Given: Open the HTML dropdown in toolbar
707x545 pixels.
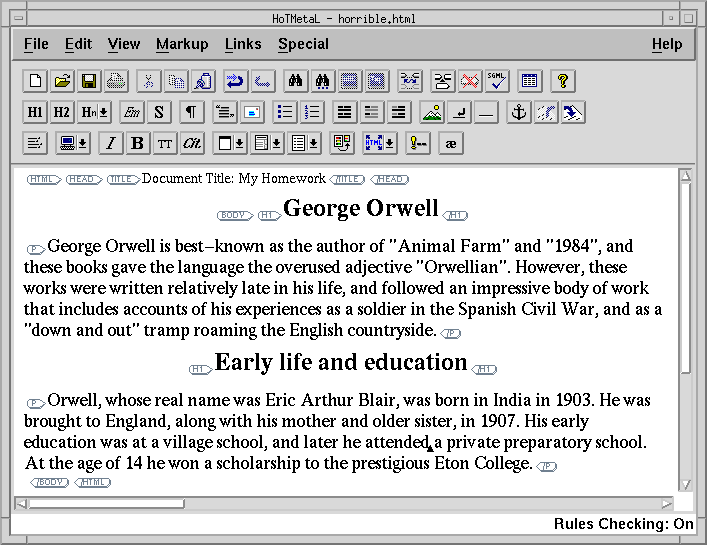Looking at the screenshot, I should (x=379, y=143).
